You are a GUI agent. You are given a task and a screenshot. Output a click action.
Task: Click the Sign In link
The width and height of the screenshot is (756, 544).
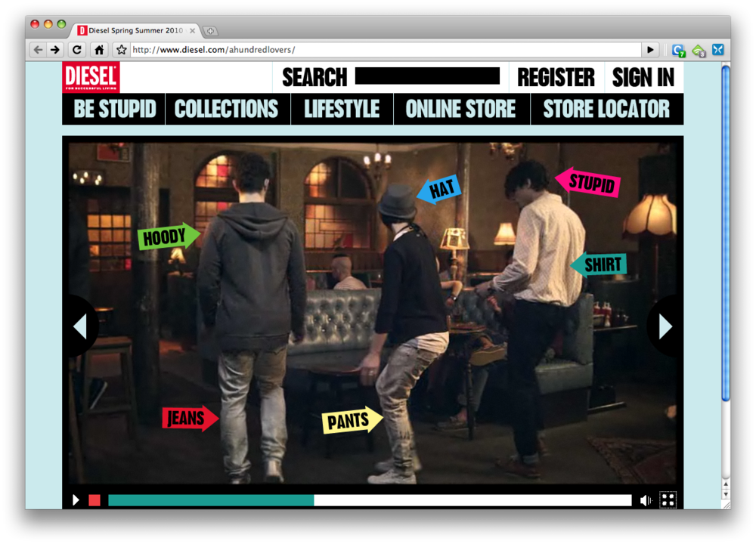(643, 77)
